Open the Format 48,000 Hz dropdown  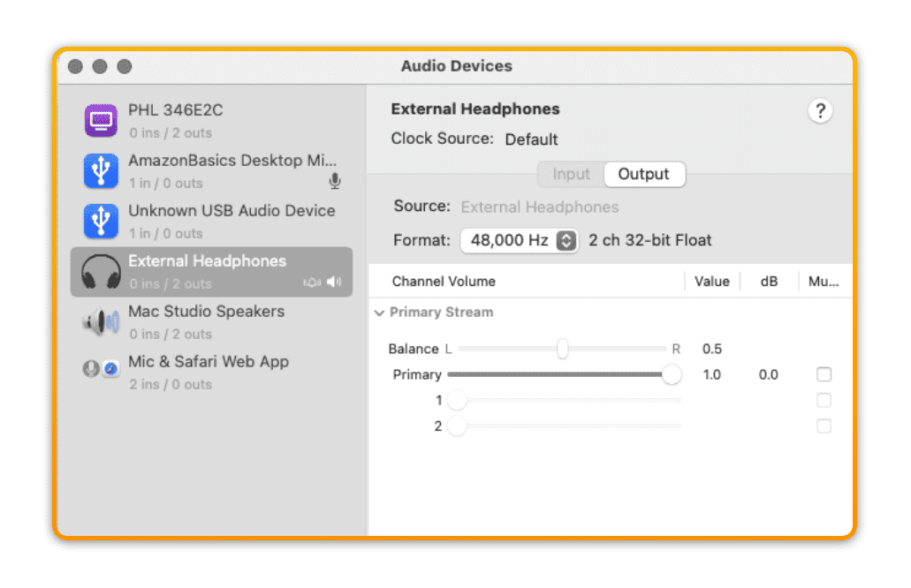[519, 240]
